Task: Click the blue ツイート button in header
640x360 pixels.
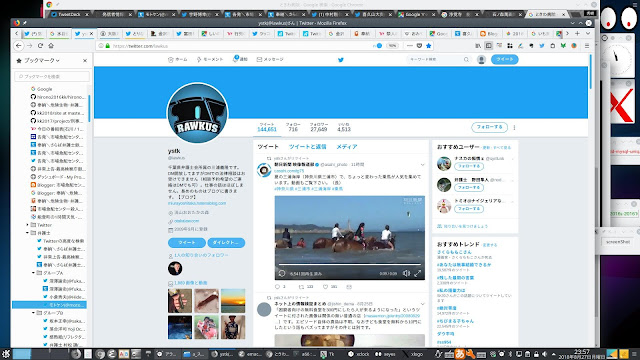Action: coord(504,60)
